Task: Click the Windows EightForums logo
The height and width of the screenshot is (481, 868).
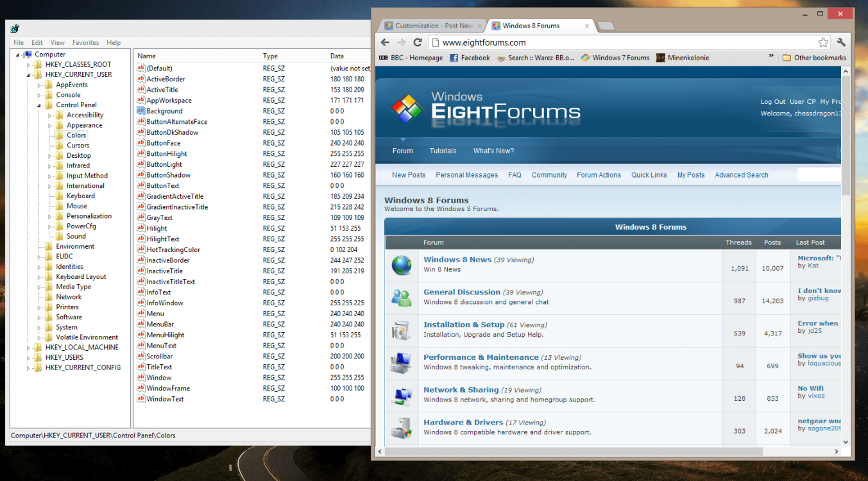Action: point(486,108)
